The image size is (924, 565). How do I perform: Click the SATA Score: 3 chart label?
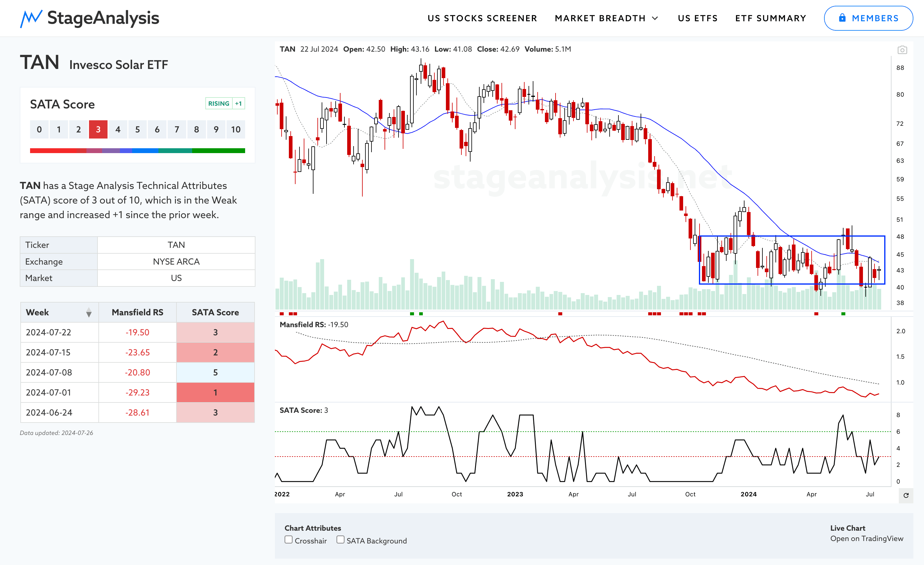(304, 410)
